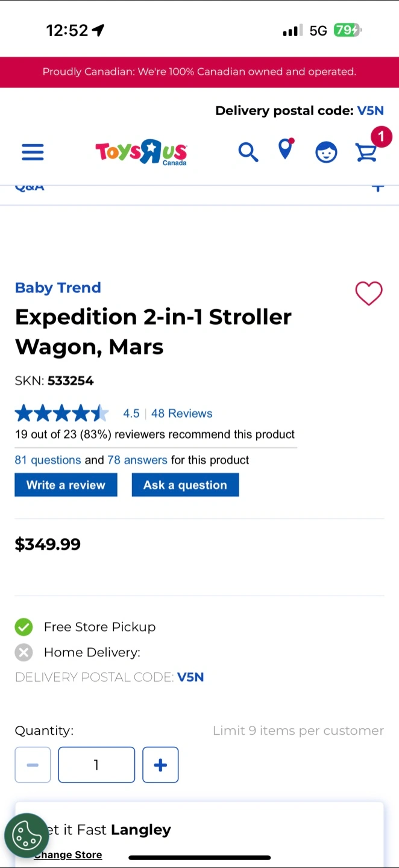Open the hamburger navigation menu

point(33,152)
